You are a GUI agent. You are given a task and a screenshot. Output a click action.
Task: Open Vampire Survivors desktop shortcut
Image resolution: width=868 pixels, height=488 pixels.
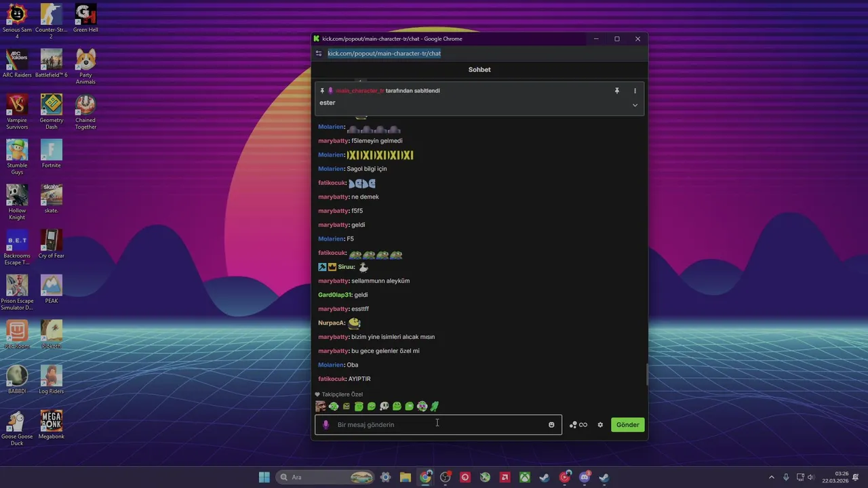[x=17, y=112]
